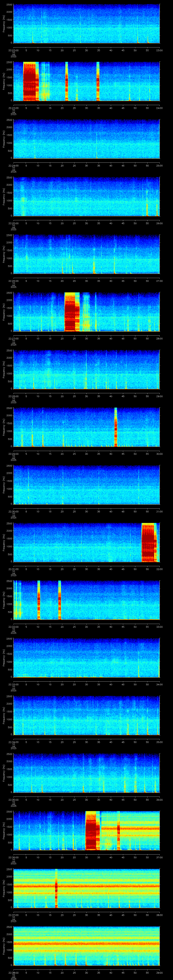Click the wide red burst in the 22:31:00 panel
Screen dimensions: 173x980
tap(149, 543)
